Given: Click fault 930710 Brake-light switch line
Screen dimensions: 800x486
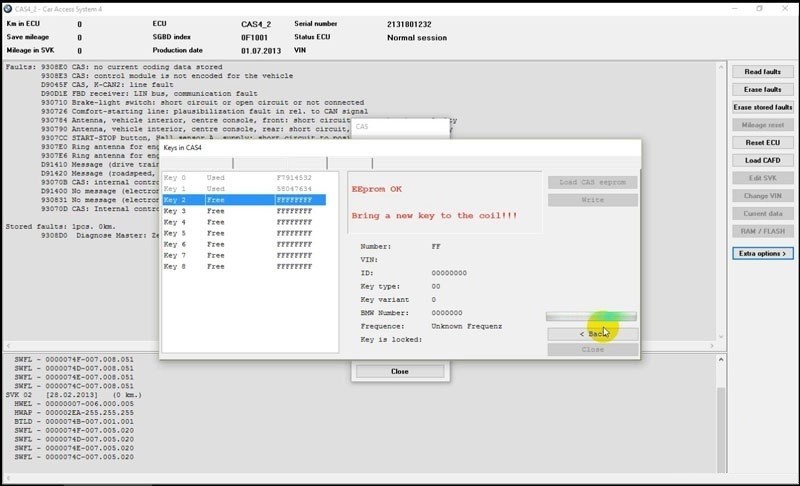Looking at the screenshot, I should (x=203, y=103).
